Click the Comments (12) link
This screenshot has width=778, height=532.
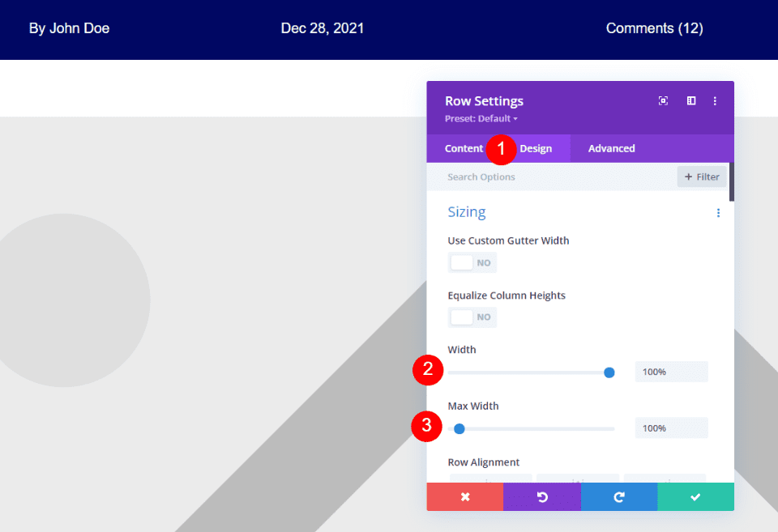pos(654,28)
